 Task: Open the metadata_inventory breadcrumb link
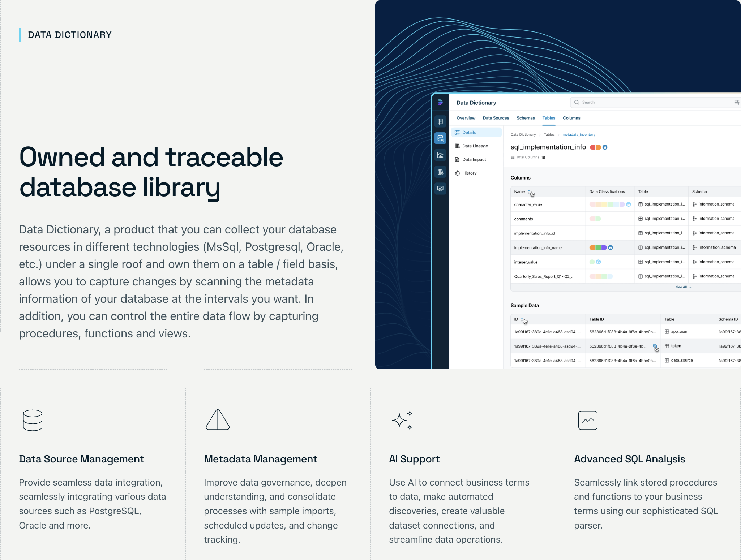click(578, 134)
